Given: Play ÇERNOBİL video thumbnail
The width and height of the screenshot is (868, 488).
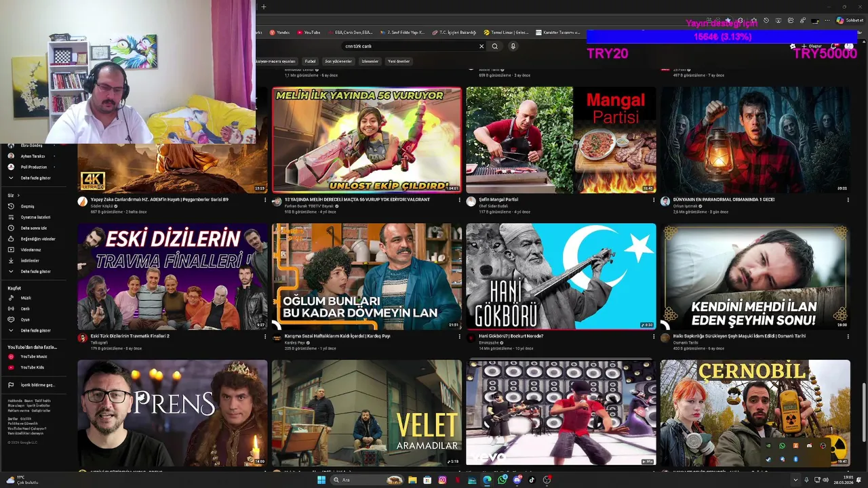Looking at the screenshot, I should [755, 413].
